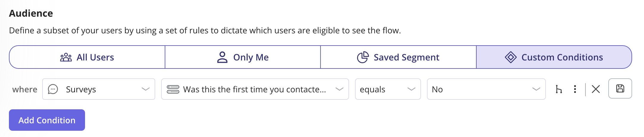
Task: Open the survey question dropdown arrow
Action: (339, 89)
